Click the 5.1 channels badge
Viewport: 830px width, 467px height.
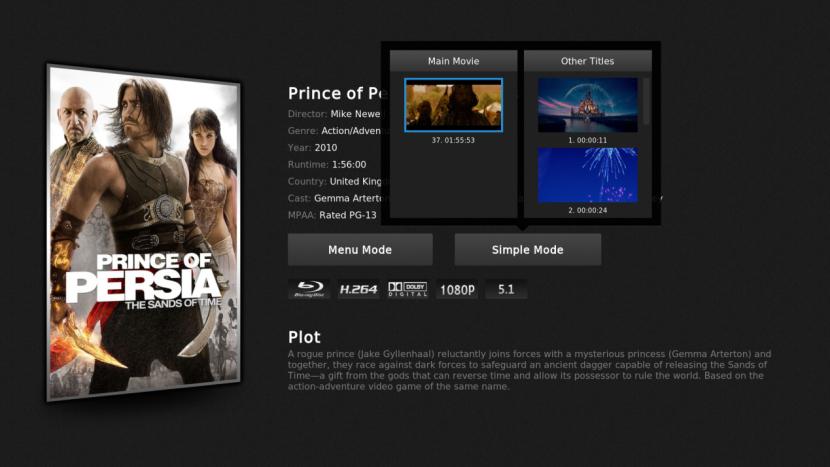[506, 289]
